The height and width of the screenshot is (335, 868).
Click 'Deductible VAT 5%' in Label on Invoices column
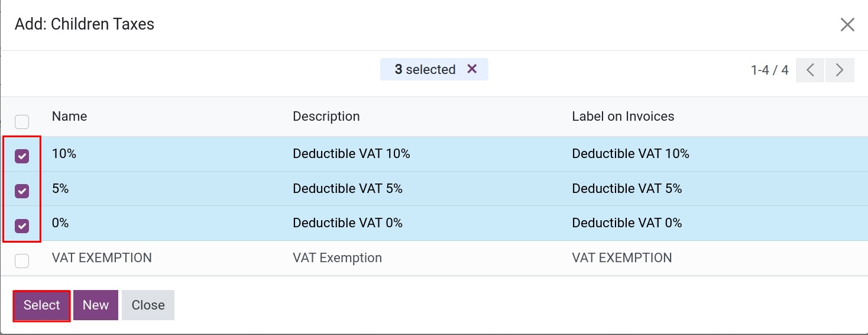[x=627, y=188]
